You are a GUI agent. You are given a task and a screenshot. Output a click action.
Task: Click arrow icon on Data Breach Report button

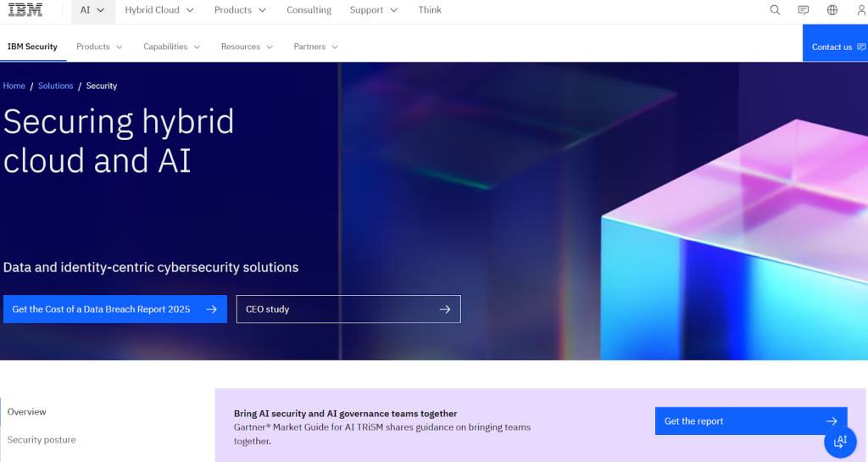click(211, 309)
